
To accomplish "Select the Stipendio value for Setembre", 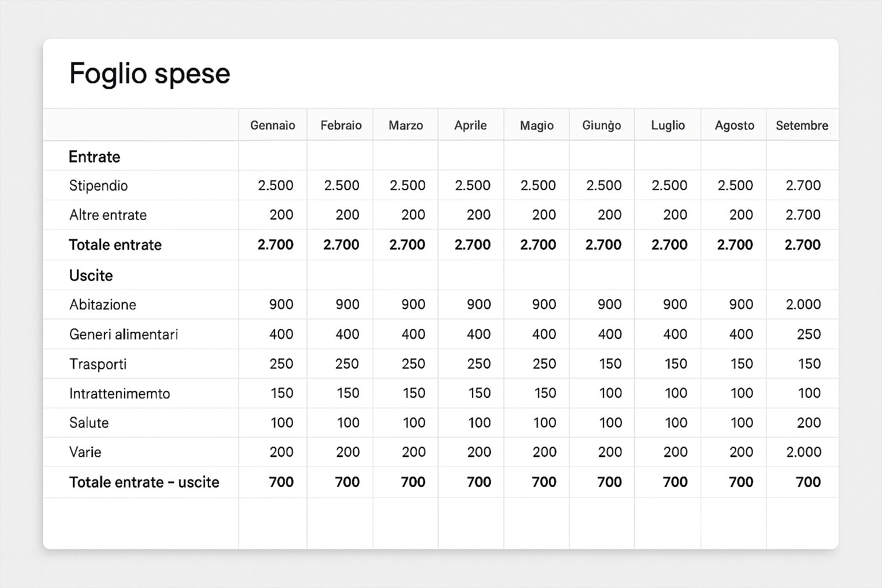I will pyautogui.click(x=804, y=185).
